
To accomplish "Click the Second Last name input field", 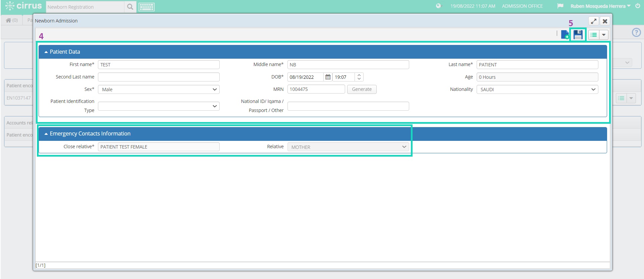I will [159, 77].
